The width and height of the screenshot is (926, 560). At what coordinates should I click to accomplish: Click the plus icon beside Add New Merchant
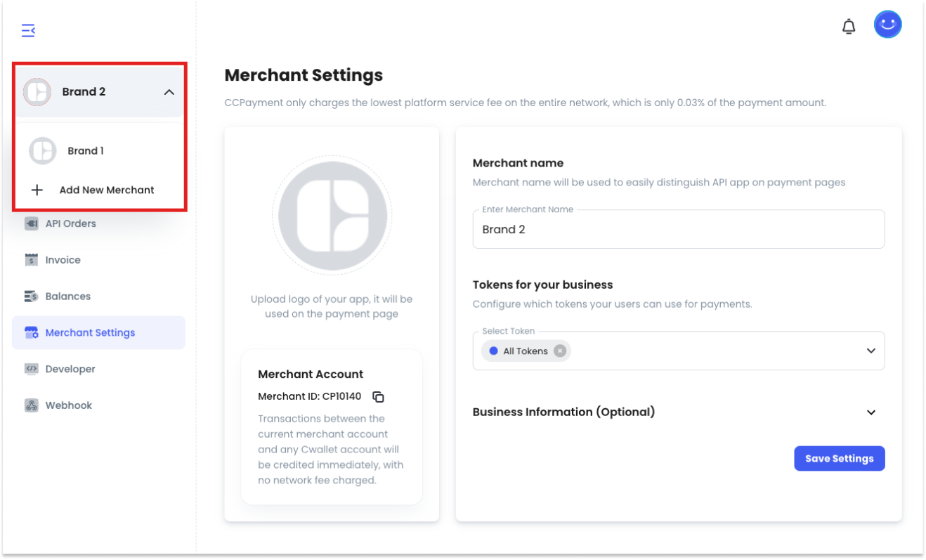[37, 190]
